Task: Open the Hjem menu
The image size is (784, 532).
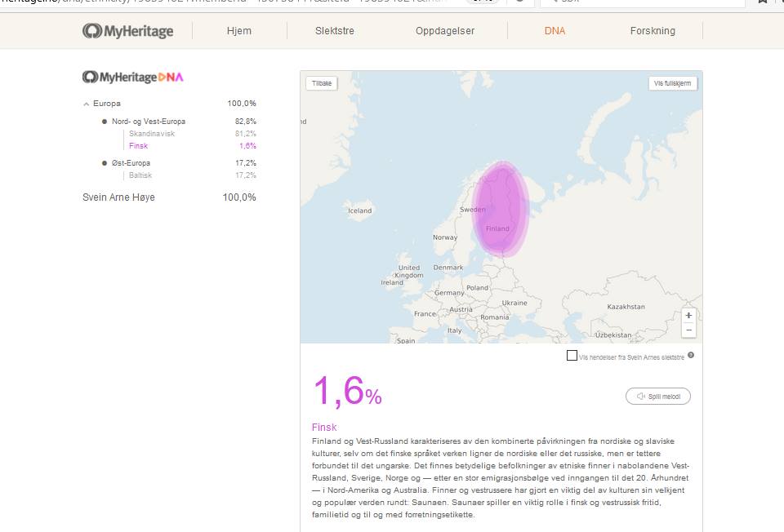Action: 239,31
